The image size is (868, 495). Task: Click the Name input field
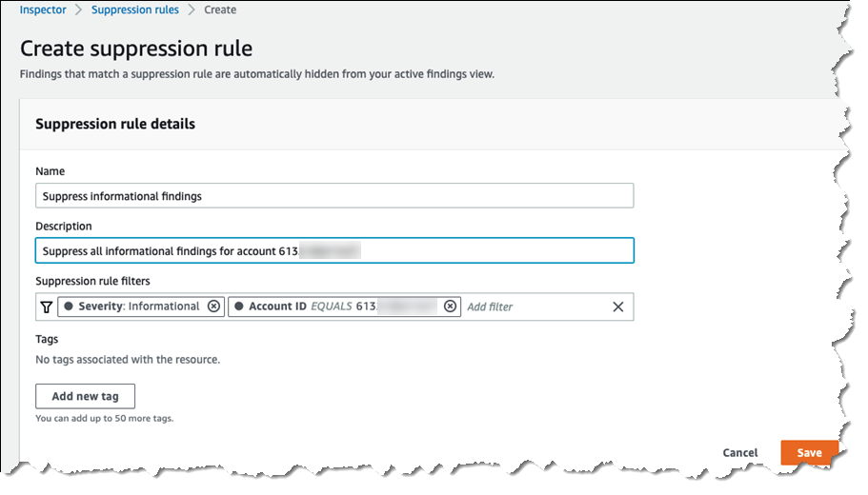click(x=334, y=196)
